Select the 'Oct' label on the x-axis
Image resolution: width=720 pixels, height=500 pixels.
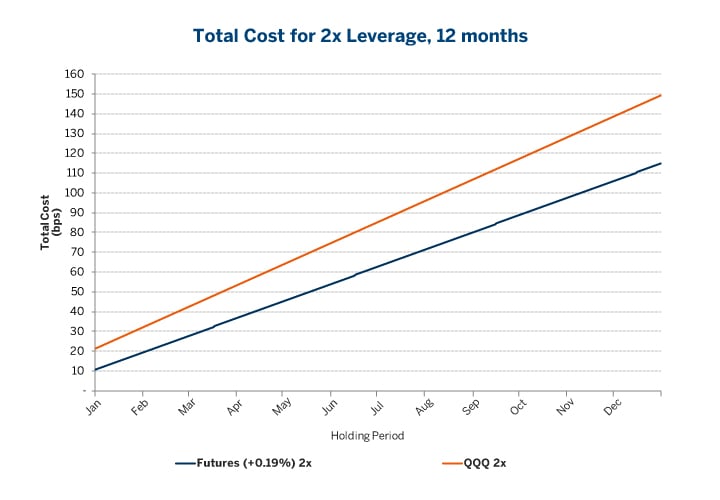[518, 407]
